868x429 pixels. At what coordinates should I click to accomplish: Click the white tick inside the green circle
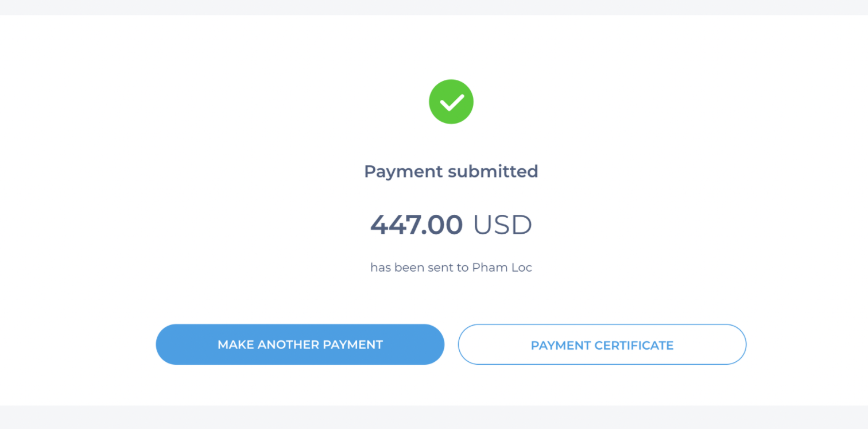click(451, 103)
